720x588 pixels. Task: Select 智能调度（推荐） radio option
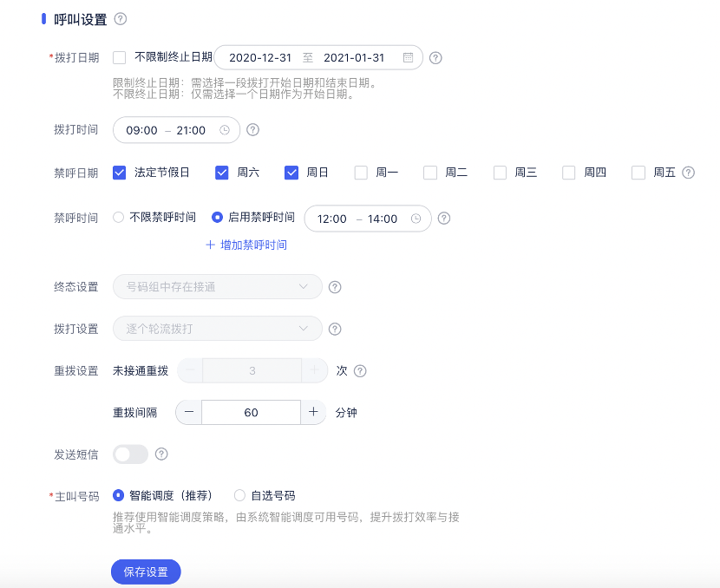(119, 495)
